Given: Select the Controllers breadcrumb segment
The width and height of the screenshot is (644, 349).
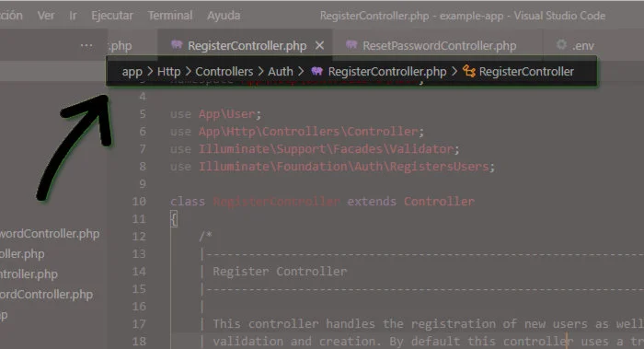Looking at the screenshot, I should pos(224,72).
